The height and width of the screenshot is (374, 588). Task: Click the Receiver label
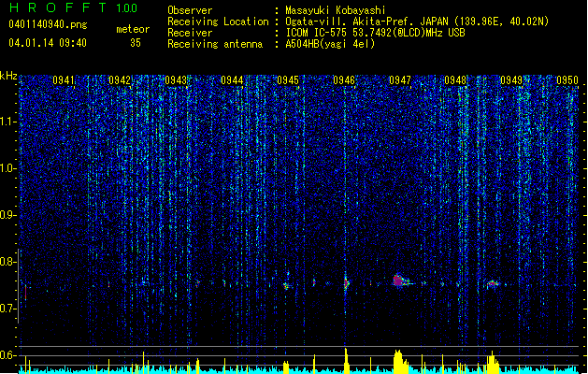(190, 33)
